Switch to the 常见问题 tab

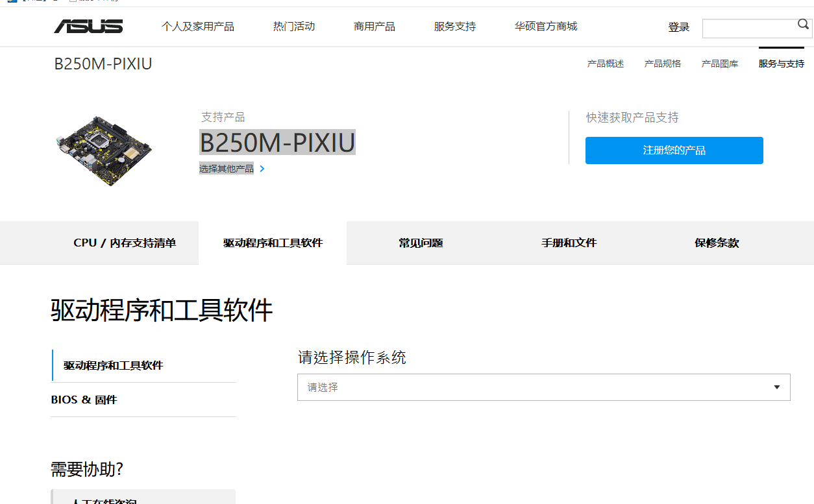[421, 243]
